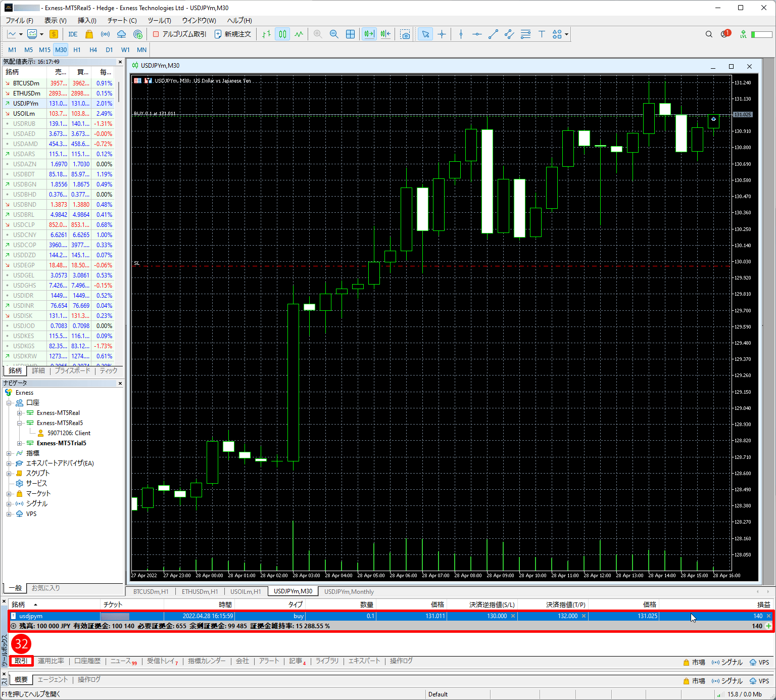Viewport: 776px width, 700px height.
Task: Draw a vertical line on chart
Action: click(x=461, y=34)
